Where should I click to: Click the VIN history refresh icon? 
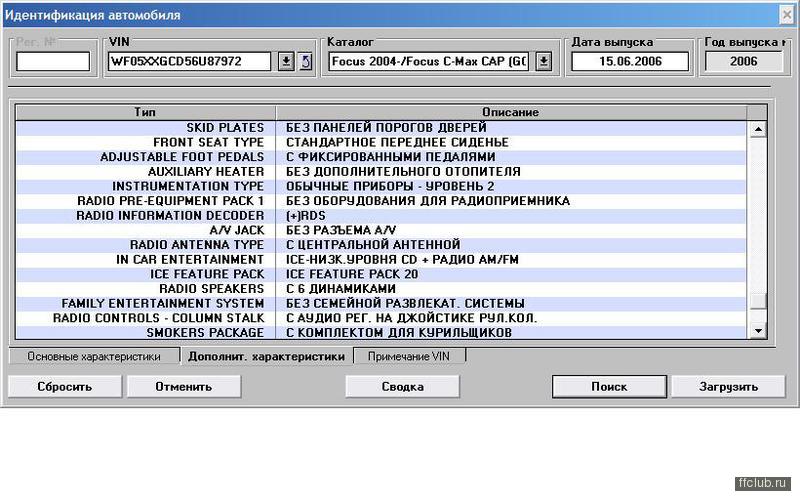(x=305, y=62)
